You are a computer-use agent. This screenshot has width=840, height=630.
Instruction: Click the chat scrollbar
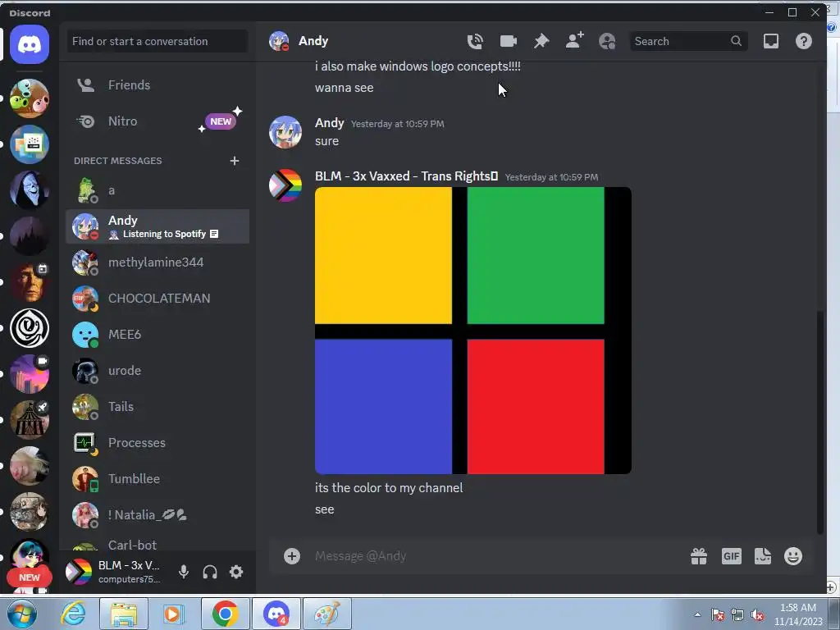[820, 422]
